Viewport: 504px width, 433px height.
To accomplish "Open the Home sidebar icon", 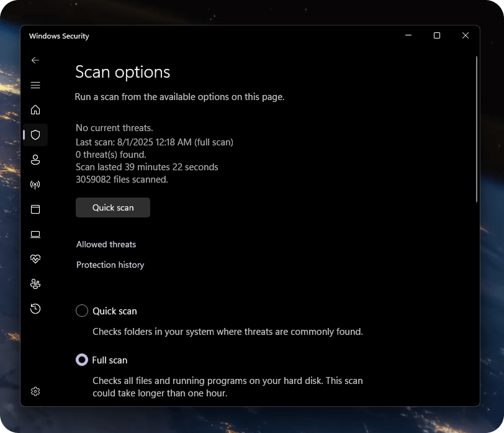I will (x=35, y=110).
